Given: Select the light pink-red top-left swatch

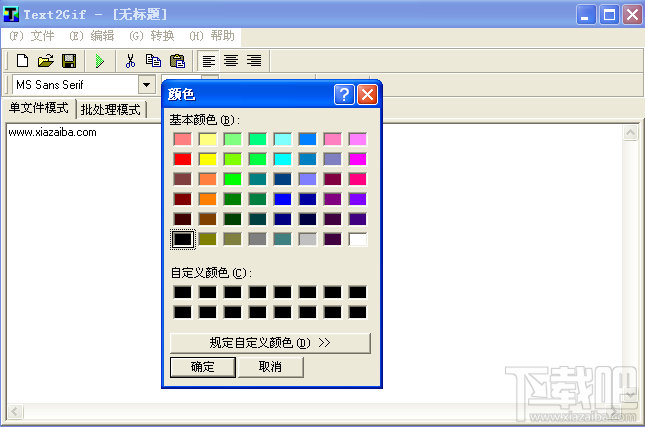Looking at the screenshot, I should pyautogui.click(x=182, y=139).
